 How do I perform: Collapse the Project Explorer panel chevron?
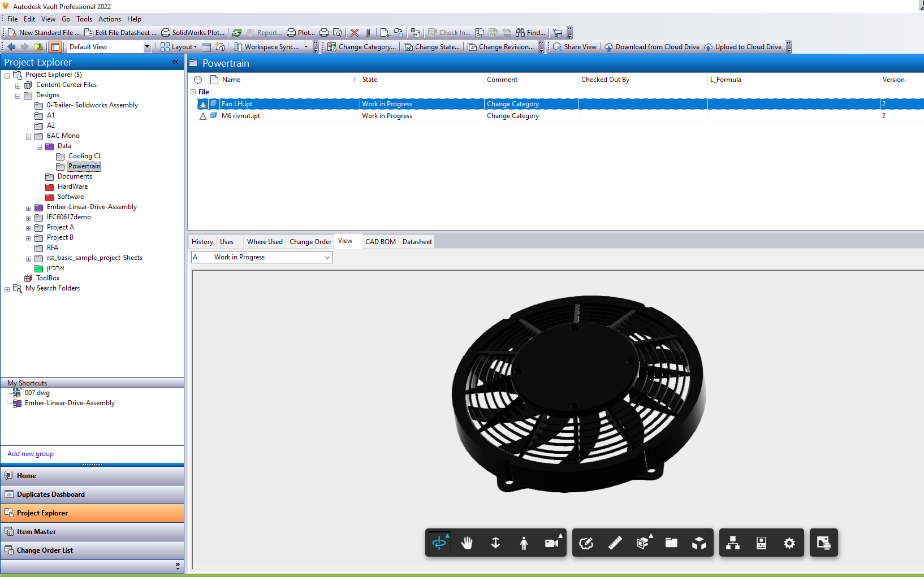[175, 62]
